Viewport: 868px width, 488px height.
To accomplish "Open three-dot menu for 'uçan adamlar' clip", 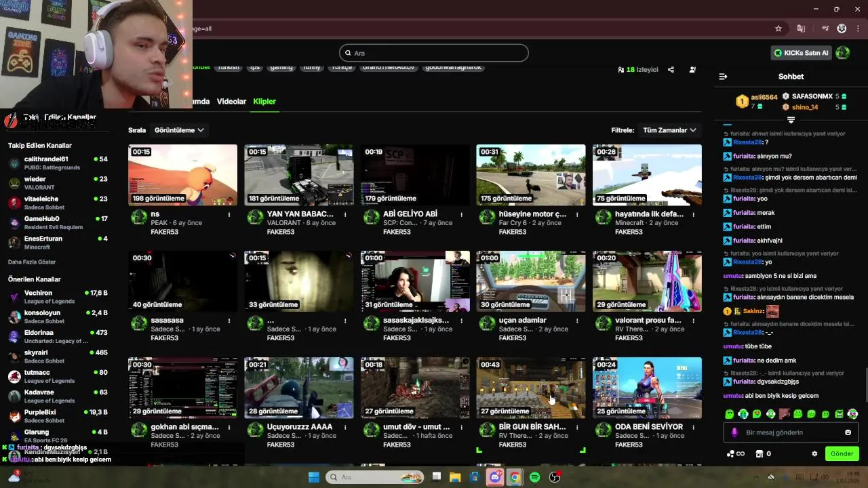I will pyautogui.click(x=578, y=321).
